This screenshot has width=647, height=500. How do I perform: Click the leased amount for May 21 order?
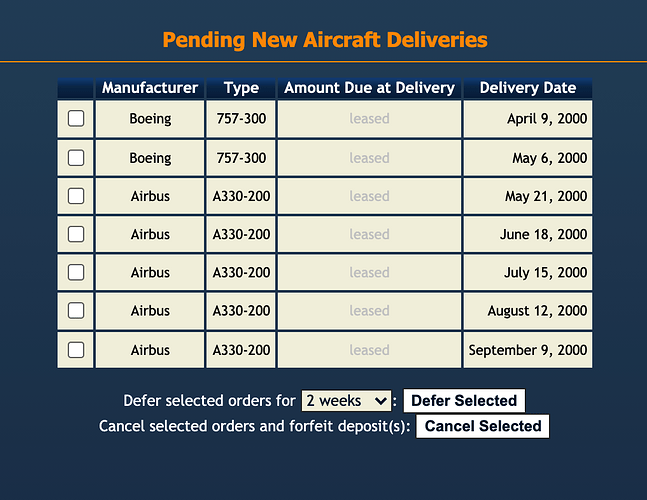pos(369,196)
